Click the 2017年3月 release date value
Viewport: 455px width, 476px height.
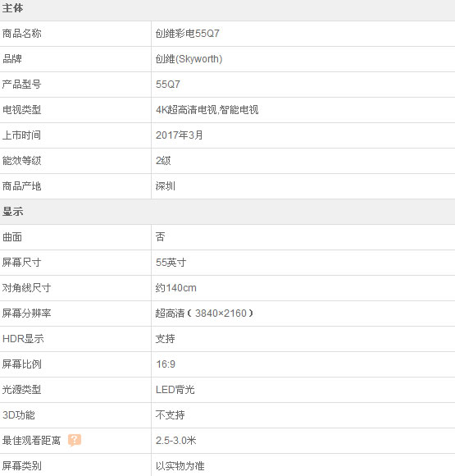179,135
